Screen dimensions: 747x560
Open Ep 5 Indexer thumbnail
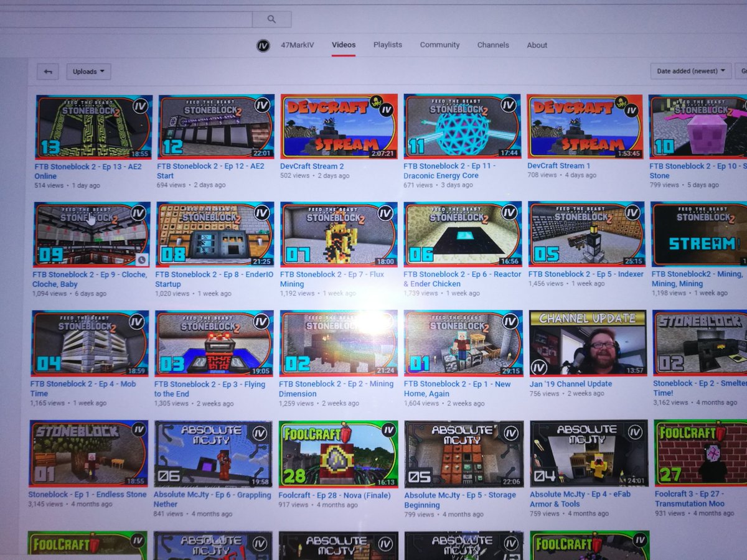(x=586, y=234)
